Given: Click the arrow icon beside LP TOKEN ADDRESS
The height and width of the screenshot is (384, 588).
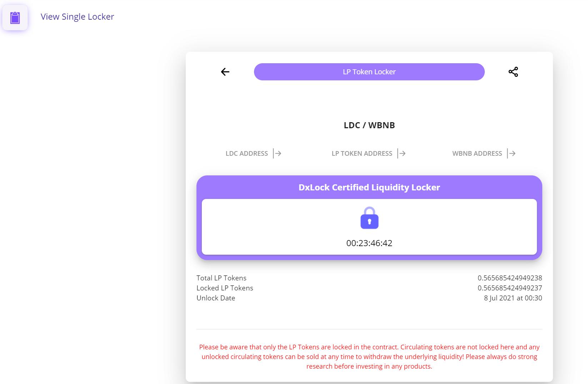Looking at the screenshot, I should (402, 153).
